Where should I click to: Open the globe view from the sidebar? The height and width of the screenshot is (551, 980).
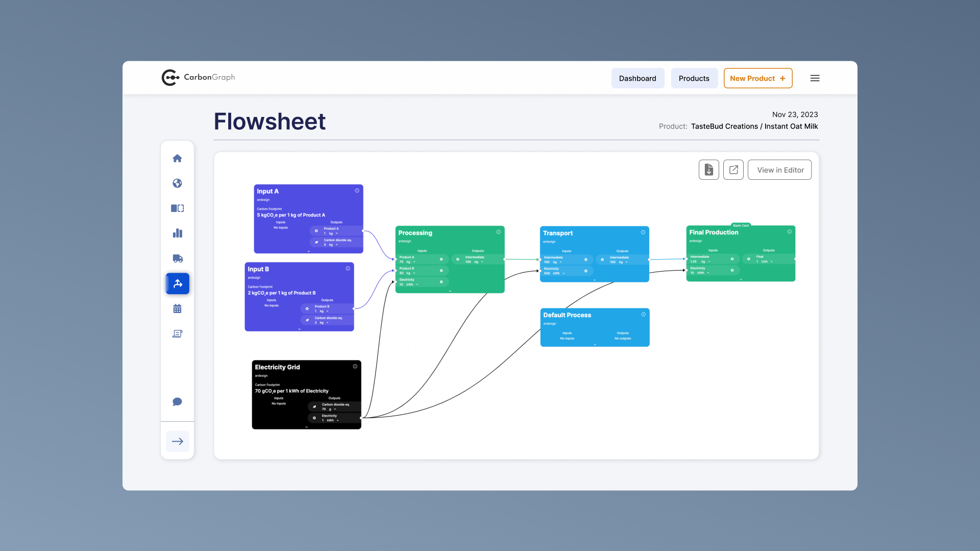pyautogui.click(x=177, y=183)
